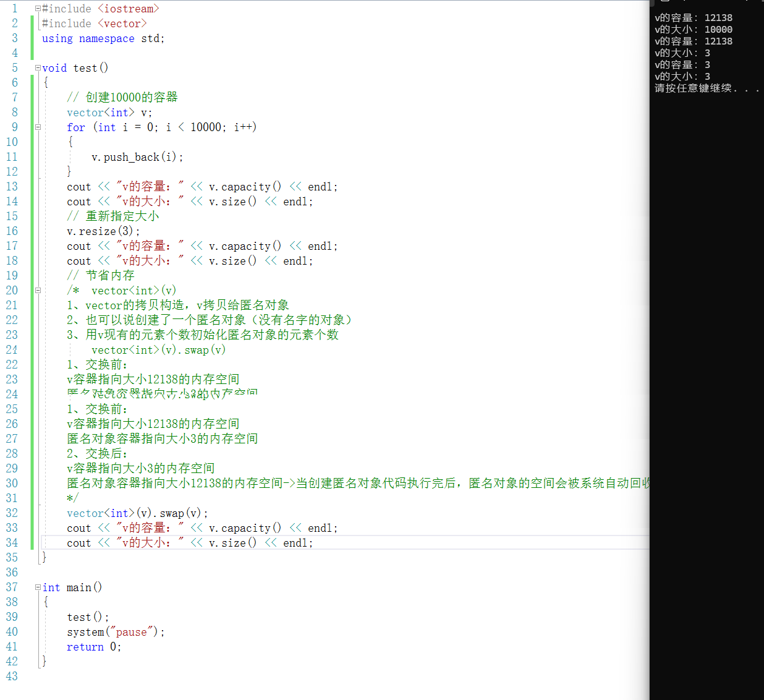Click the '#include <iostream>' line
Image resolution: width=764 pixels, height=700 pixels.
[x=101, y=9]
